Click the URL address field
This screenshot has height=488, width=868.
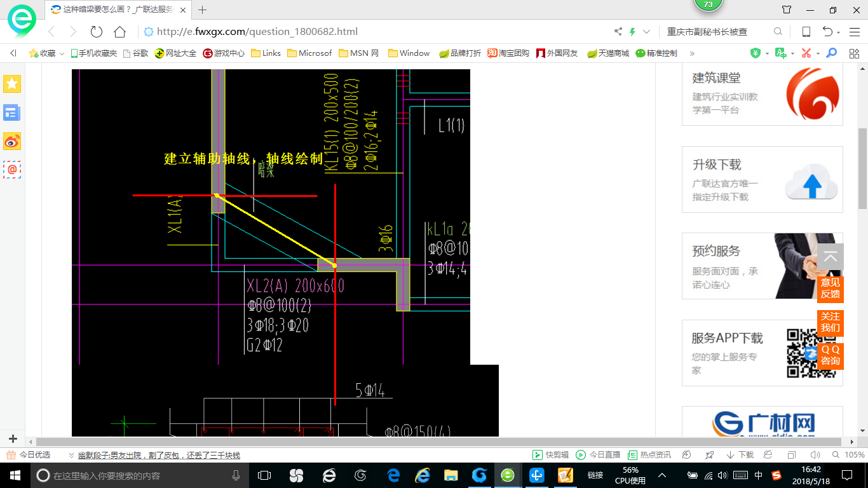[x=375, y=32]
